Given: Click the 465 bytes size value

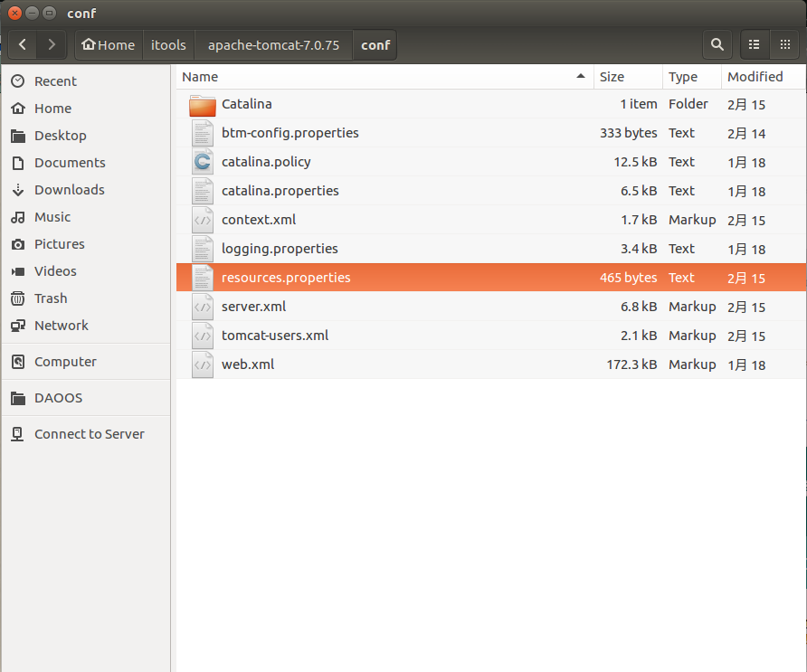Looking at the screenshot, I should pos(629,278).
